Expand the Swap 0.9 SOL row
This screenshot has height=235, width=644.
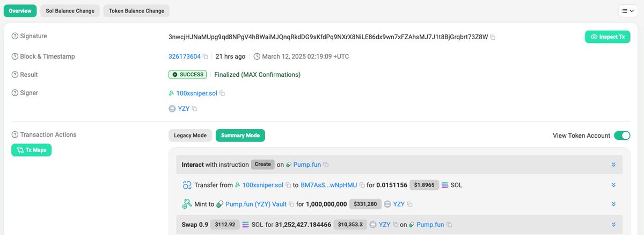613,224
